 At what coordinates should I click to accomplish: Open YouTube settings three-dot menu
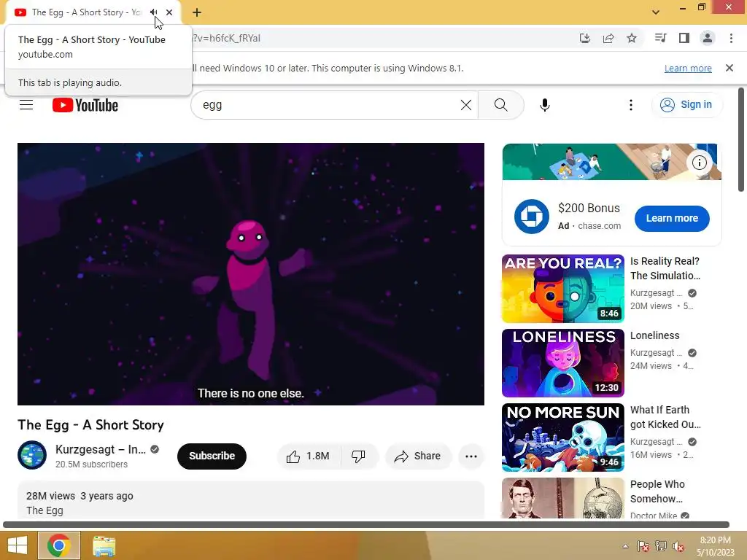tap(631, 105)
